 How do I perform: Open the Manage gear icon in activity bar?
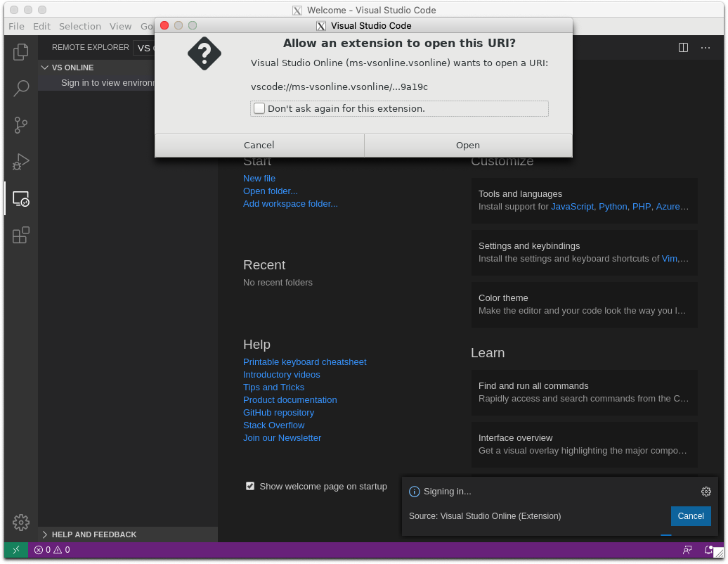21,523
